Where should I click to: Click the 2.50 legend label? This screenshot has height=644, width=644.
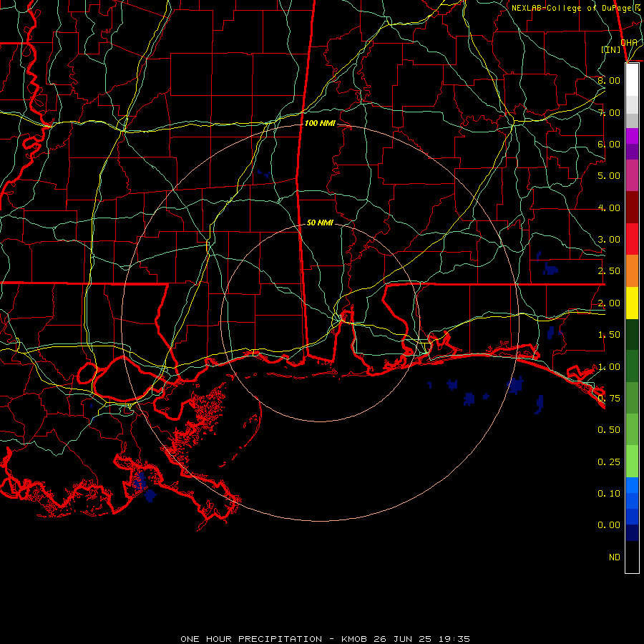point(609,271)
